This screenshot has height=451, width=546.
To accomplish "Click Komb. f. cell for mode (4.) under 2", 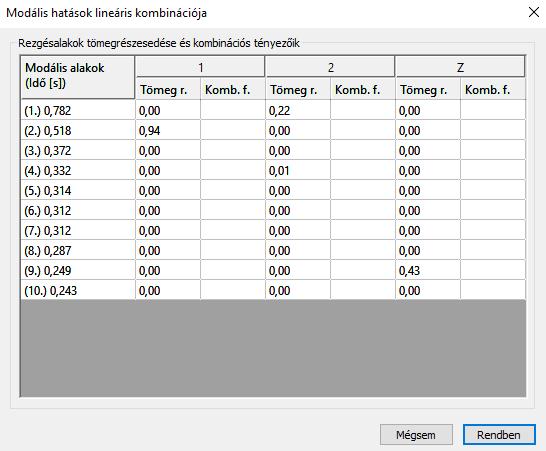I will pos(363,171).
